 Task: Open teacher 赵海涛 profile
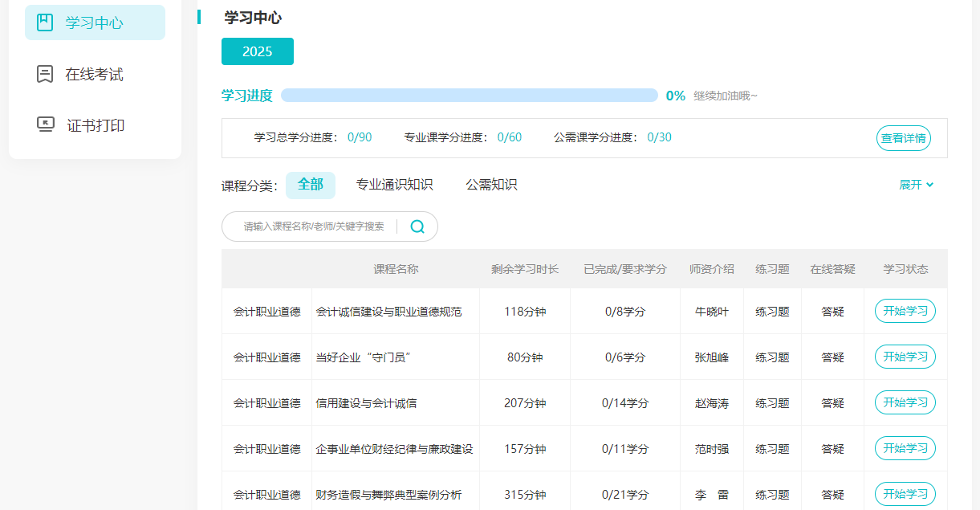711,403
